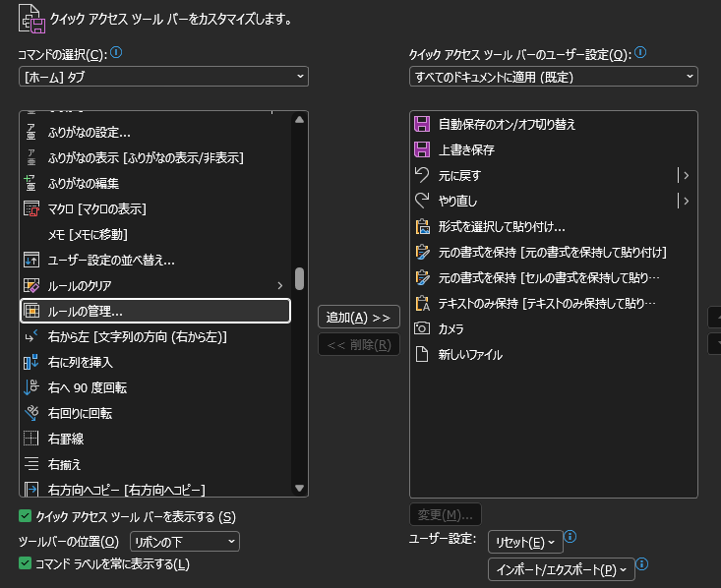Screen dimensions: 721x588
Task: Select 上書き保存 text in toolbar list
Action: pos(466,150)
